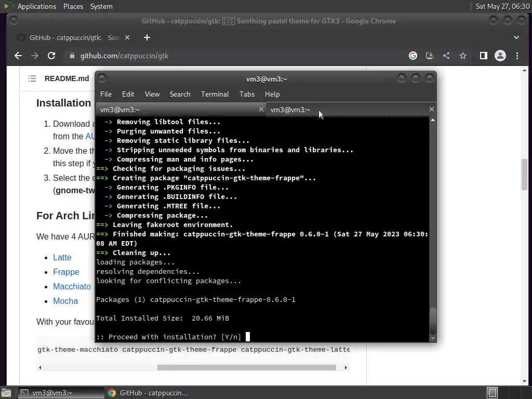Click the padlock site info icon
Screen dimensions: 532x399
(x=72, y=56)
